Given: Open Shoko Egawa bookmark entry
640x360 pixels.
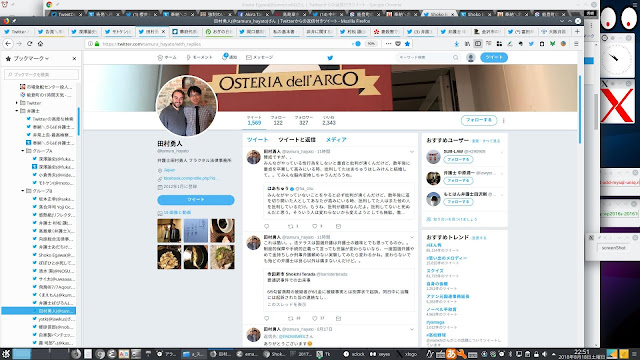Looking at the screenshot, I should (53, 255).
